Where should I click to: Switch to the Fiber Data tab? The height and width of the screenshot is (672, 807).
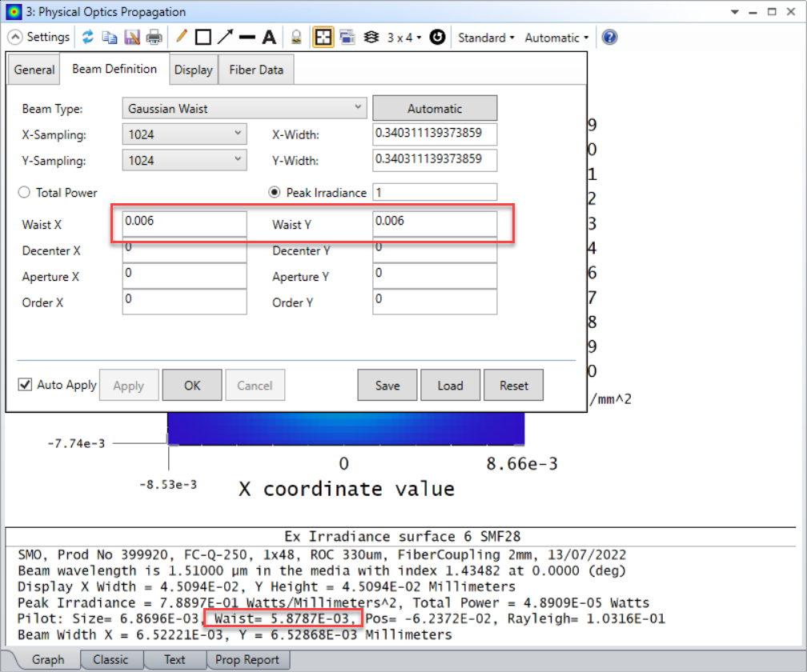tap(255, 70)
